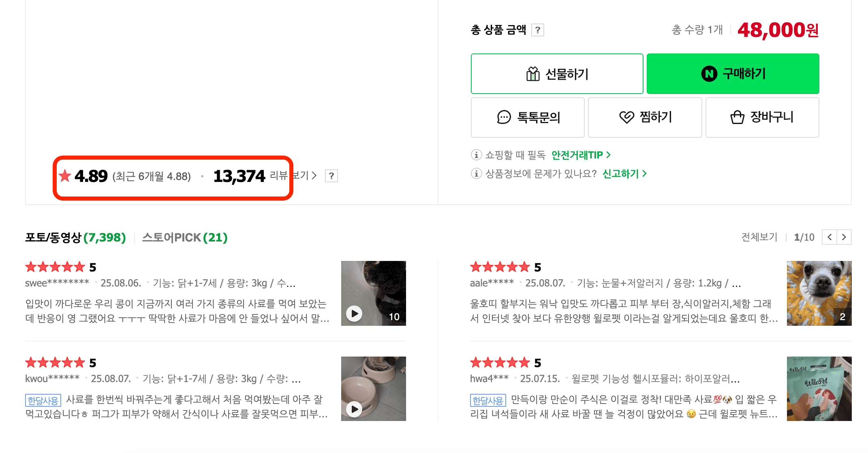Switch to the 스토어PICK (21) tab

pos(185,237)
